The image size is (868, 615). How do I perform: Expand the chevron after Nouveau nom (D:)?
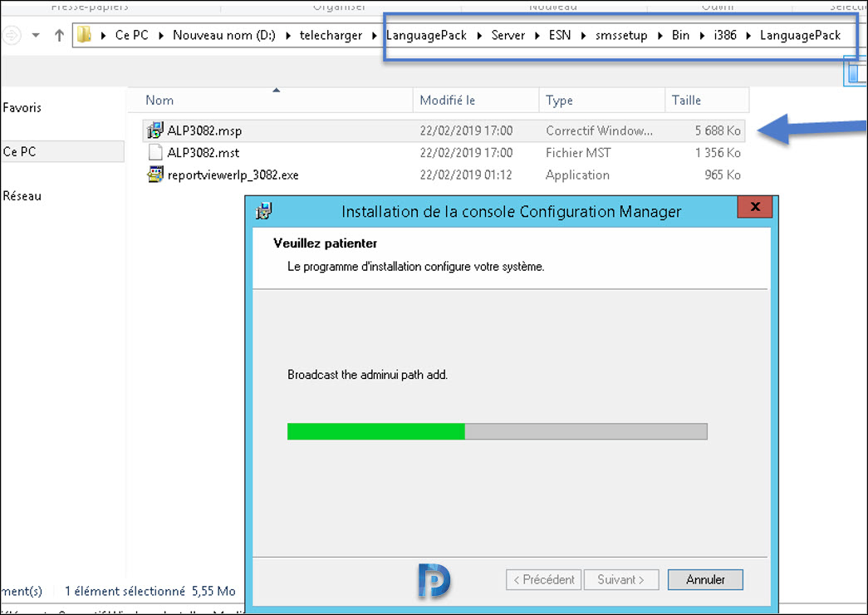[288, 36]
